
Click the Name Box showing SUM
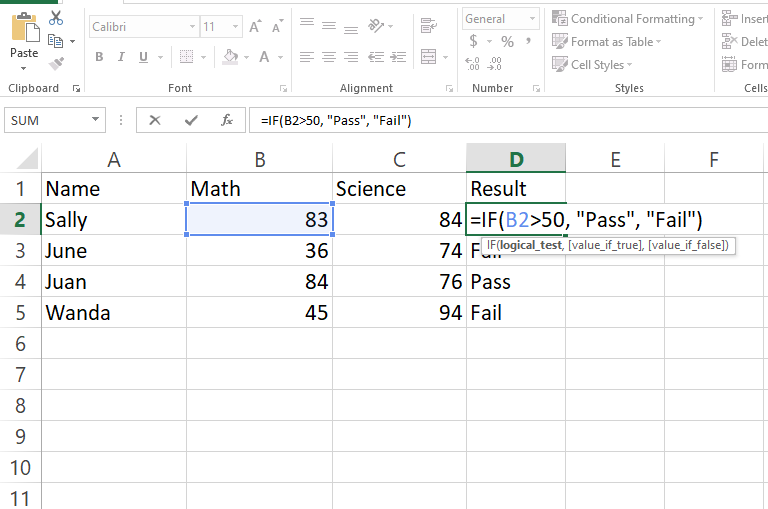click(47, 121)
